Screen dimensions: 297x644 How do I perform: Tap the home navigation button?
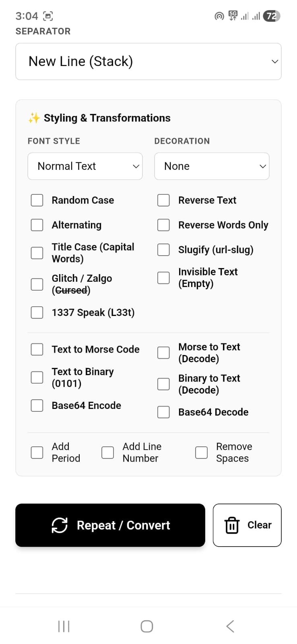[146, 626]
